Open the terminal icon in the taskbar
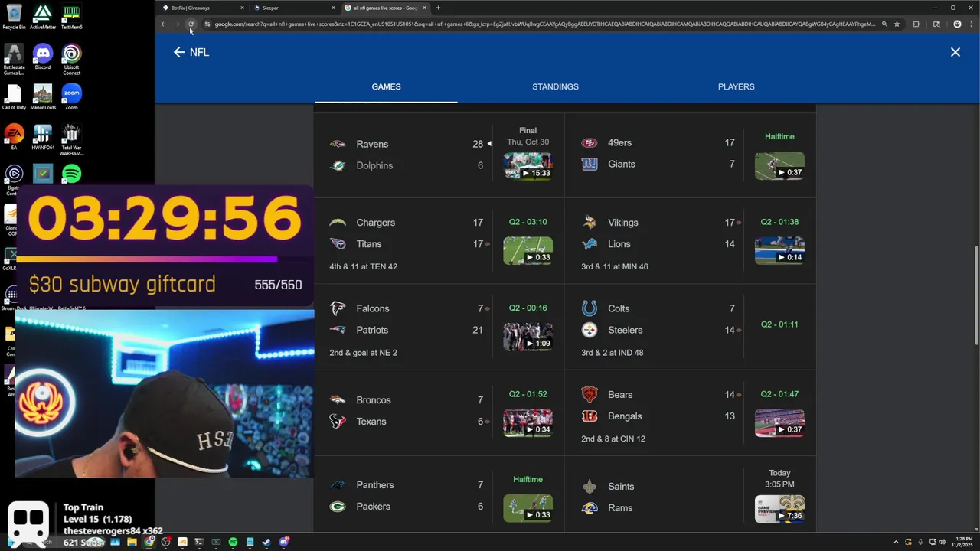 [x=199, y=542]
